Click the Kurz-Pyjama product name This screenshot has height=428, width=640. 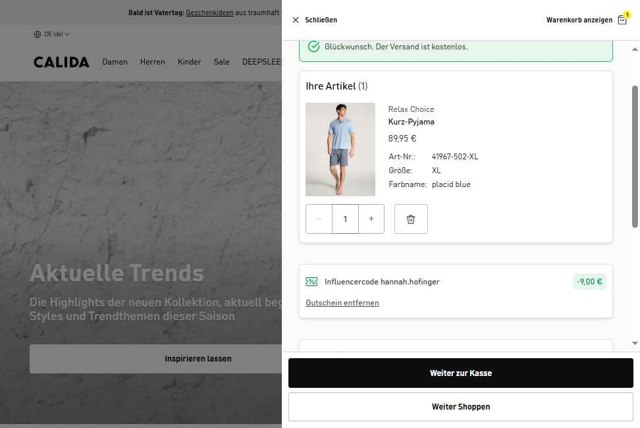point(411,122)
